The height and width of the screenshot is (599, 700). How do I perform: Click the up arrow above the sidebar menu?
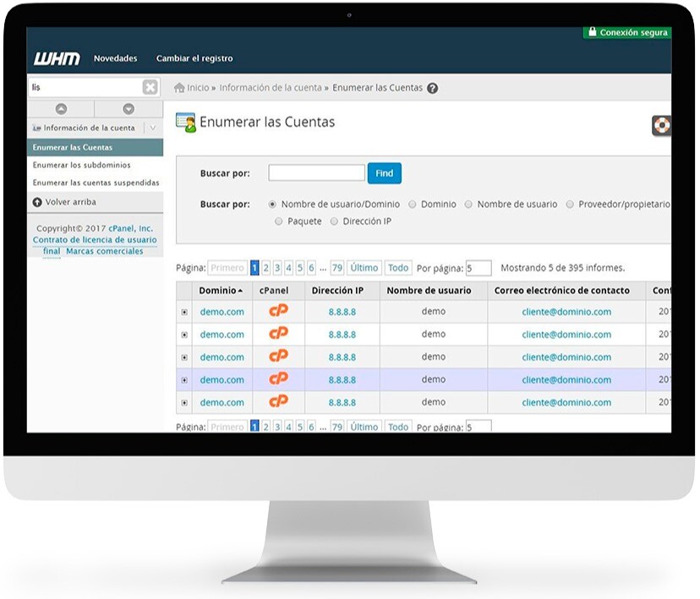(59, 108)
